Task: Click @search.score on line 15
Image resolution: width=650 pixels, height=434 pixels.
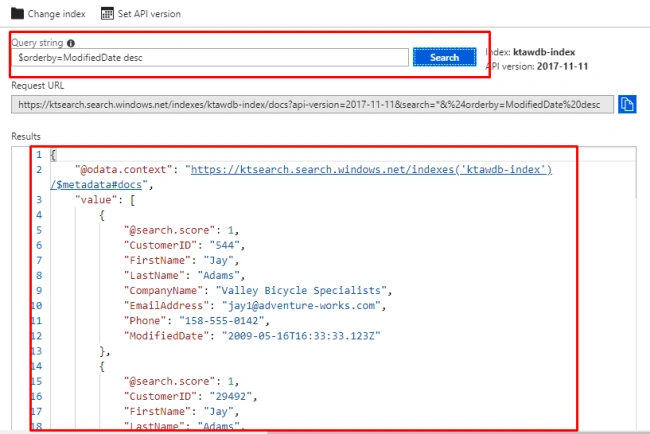Action: (x=170, y=381)
